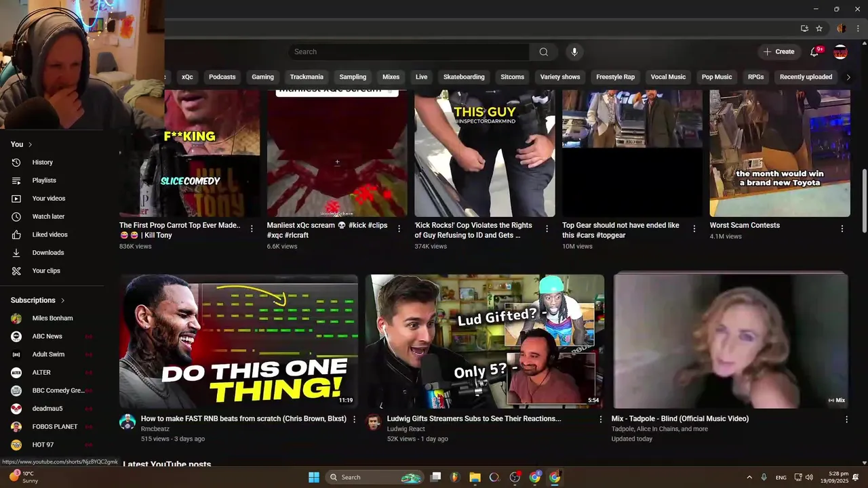Open options for Top Gear short

[x=694, y=229]
